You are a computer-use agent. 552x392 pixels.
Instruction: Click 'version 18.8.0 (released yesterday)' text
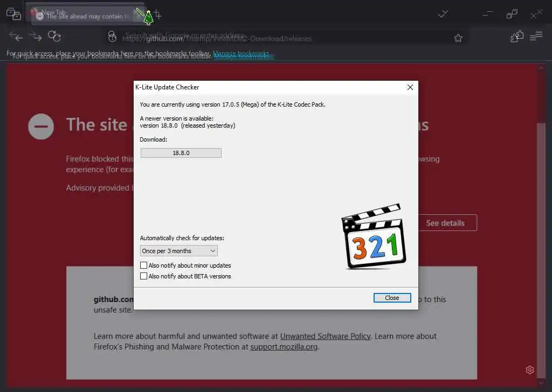pyautogui.click(x=188, y=125)
